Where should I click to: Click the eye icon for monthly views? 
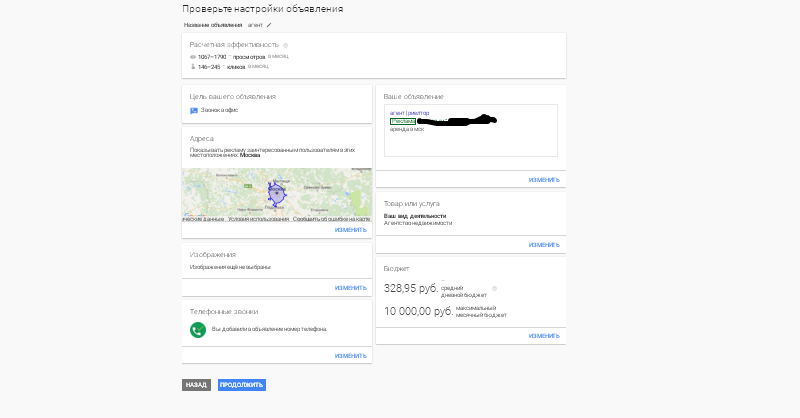[193, 57]
